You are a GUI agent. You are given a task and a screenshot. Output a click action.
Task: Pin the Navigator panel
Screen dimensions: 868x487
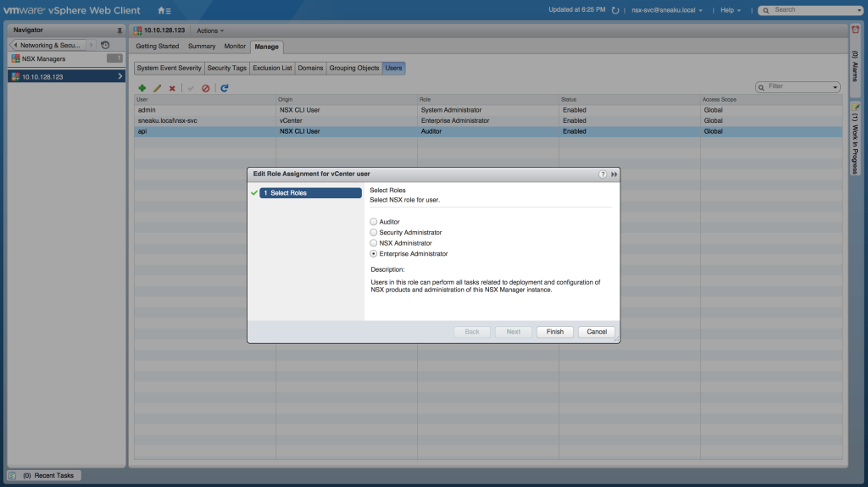pyautogui.click(x=120, y=30)
